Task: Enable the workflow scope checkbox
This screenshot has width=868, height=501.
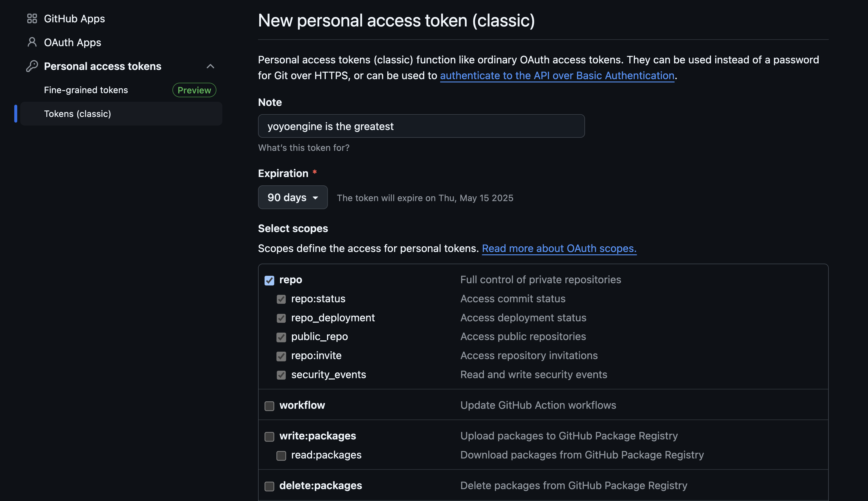Action: [x=270, y=406]
